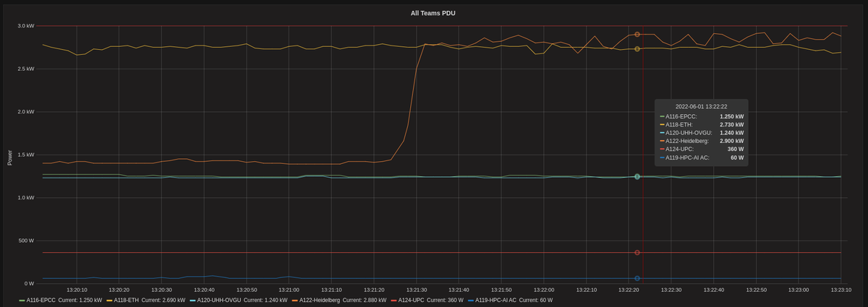Click the overlapping hover point near 1.25 kW
Screen dimensions: 868x307
click(637, 176)
